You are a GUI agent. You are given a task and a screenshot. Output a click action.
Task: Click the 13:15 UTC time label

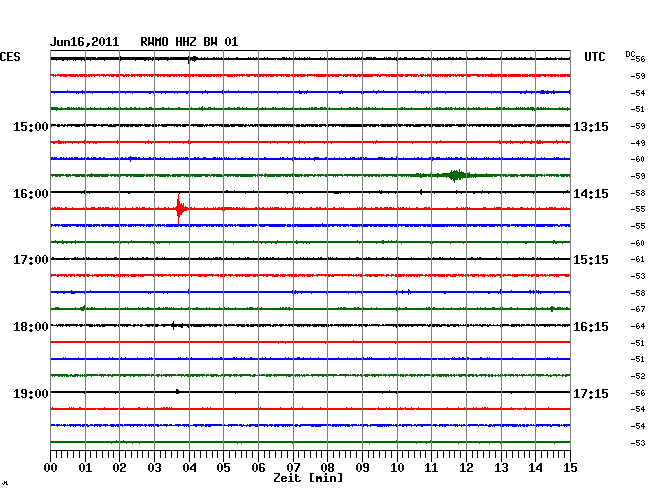coord(591,126)
